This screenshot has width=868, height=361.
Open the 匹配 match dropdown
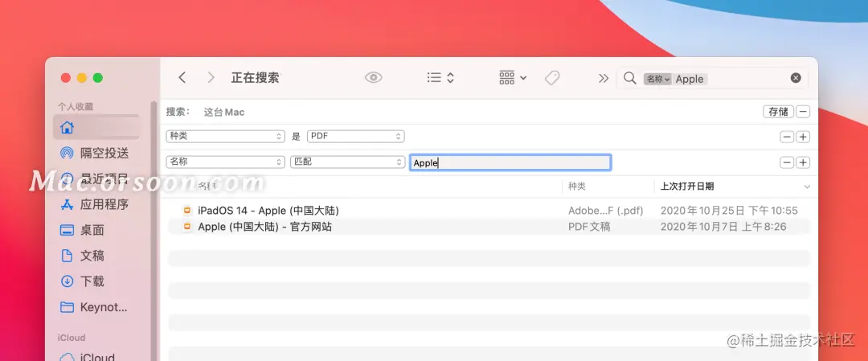click(x=348, y=162)
